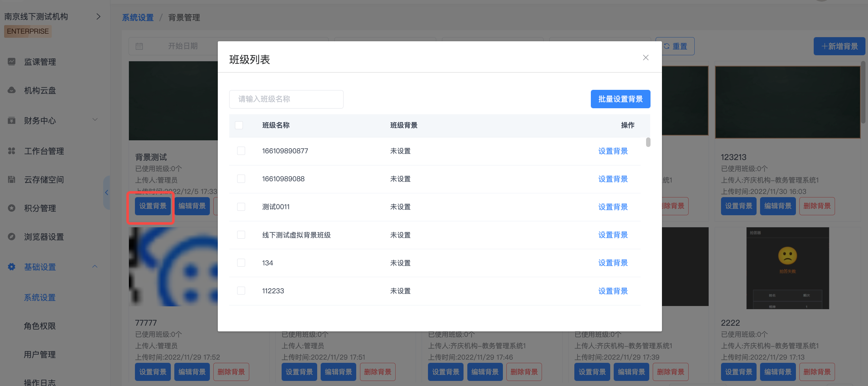The image size is (868, 386).
Task: Open 机构云盘 menu item
Action: click(x=40, y=90)
